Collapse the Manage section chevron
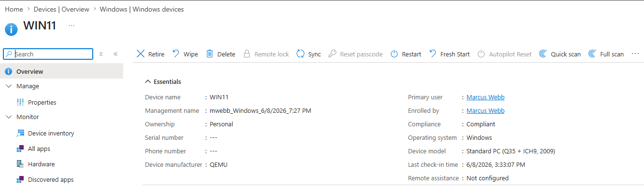This screenshot has height=189, width=644. click(x=9, y=86)
